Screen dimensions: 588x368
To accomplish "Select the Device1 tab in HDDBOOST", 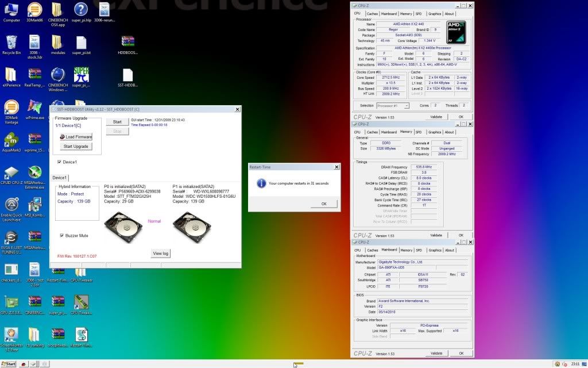I will pos(60,178).
